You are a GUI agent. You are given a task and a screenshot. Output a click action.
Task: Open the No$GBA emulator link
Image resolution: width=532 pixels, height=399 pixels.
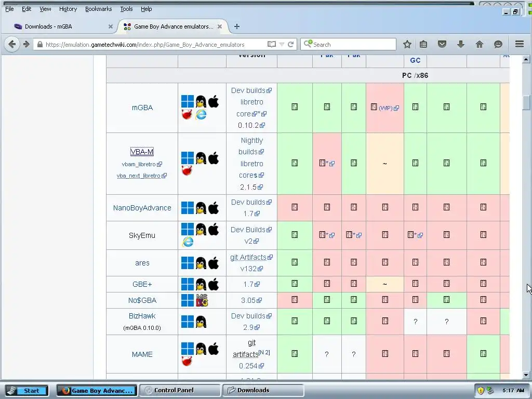(x=142, y=300)
